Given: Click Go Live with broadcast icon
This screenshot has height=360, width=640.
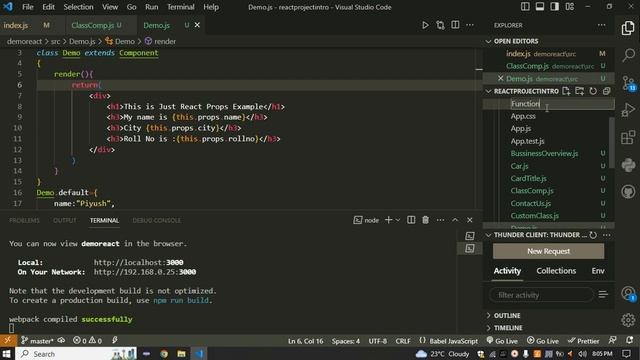Looking at the screenshot, I should click(502, 341).
